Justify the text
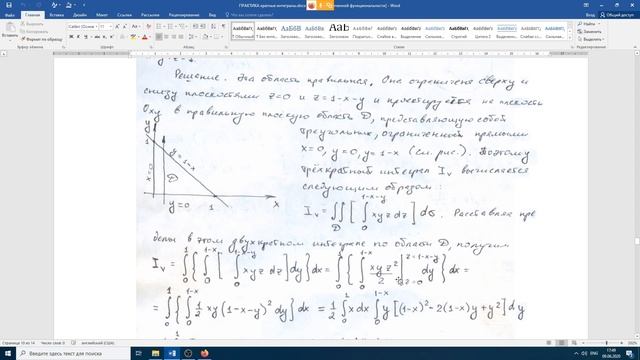 (x=181, y=37)
